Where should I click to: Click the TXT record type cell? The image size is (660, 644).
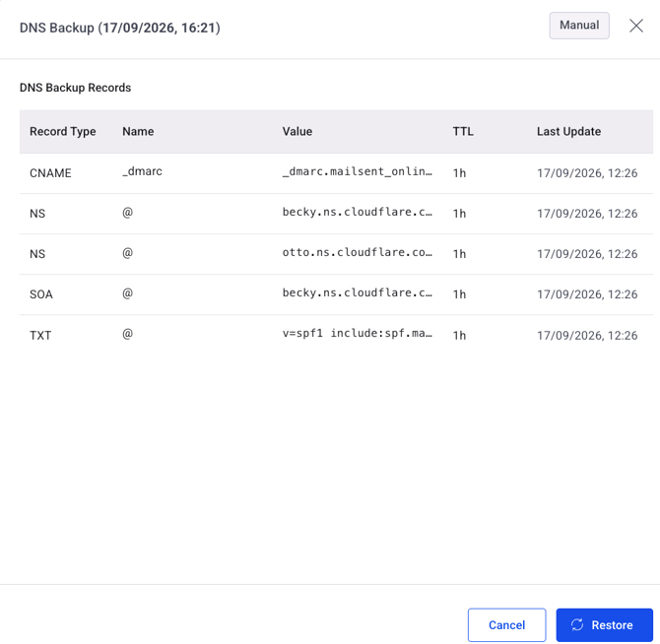point(40,336)
